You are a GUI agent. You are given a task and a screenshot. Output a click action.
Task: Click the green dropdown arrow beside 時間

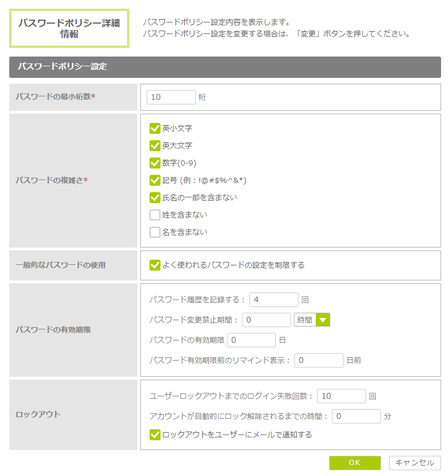tap(323, 320)
